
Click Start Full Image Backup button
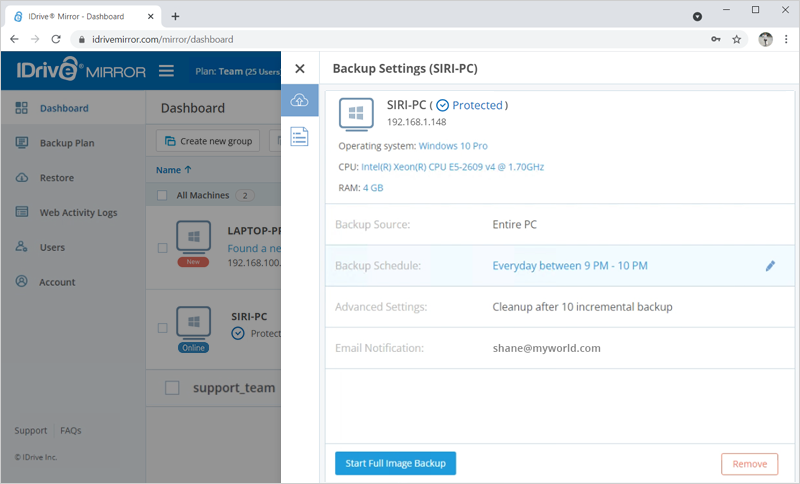pos(395,463)
